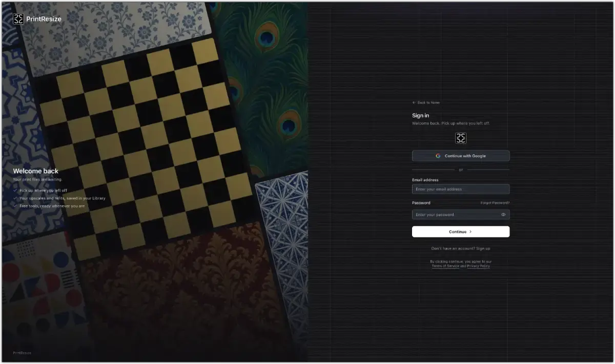
Task: Go back using the Back to home arrow
Action: [426, 102]
